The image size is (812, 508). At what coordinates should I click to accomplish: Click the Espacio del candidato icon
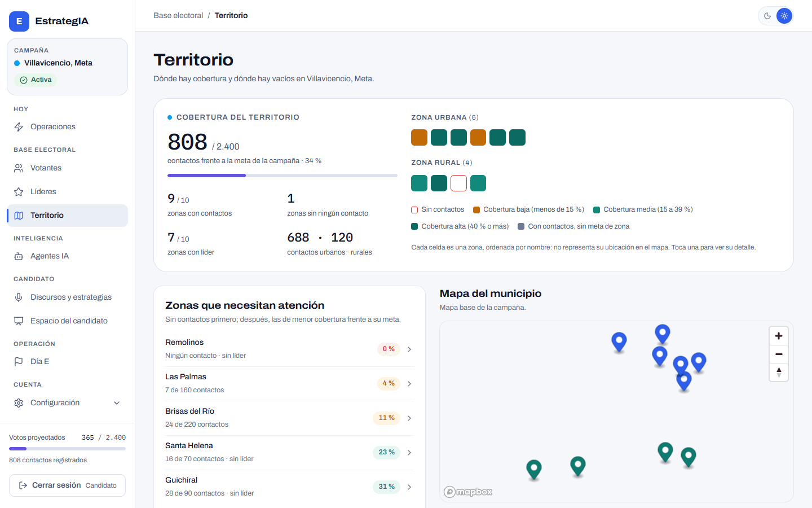[19, 321]
